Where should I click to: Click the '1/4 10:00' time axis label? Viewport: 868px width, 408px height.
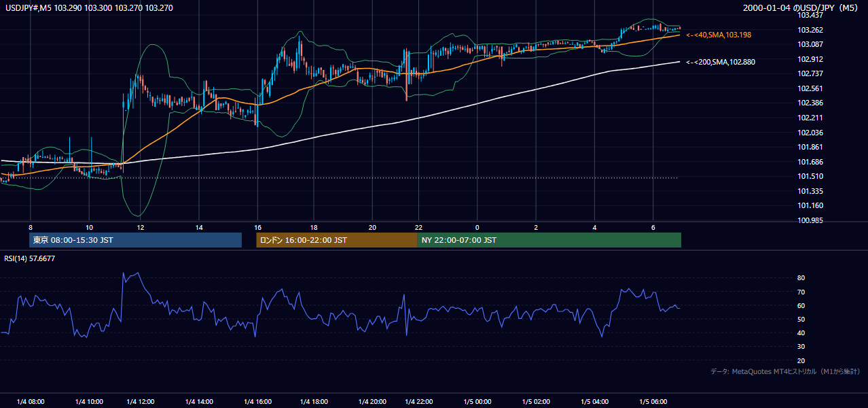click(x=89, y=402)
